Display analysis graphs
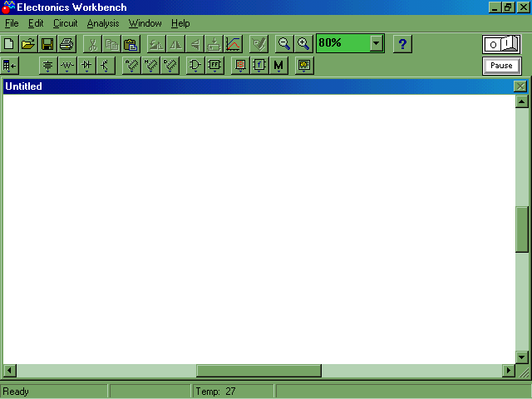532x399 pixels. pos(233,44)
